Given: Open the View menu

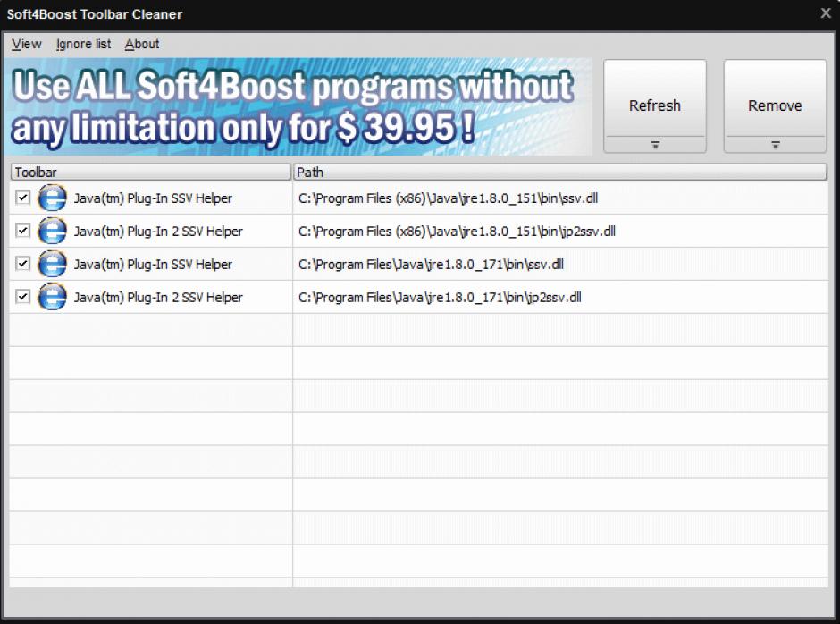Looking at the screenshot, I should click(x=26, y=44).
